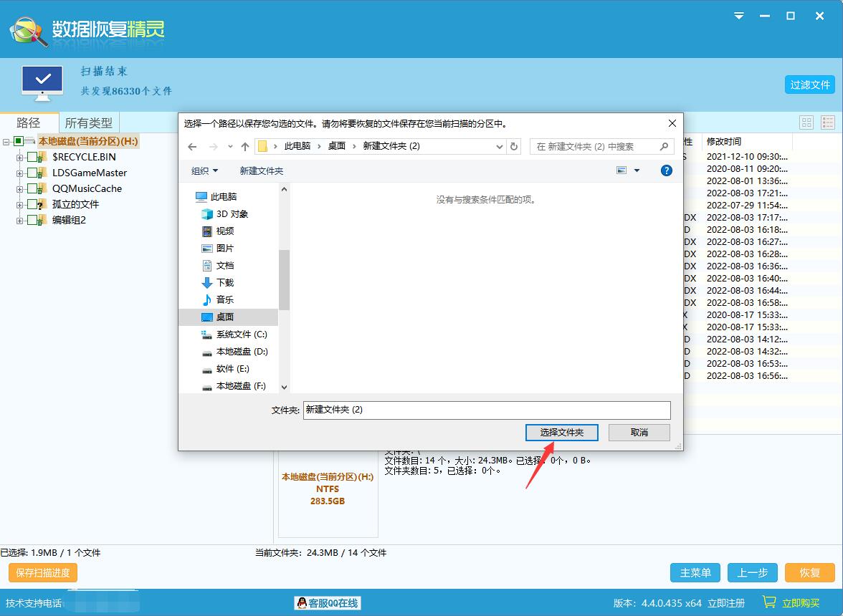Click the search box in folder dialog
The image size is (843, 616).
[x=602, y=147]
